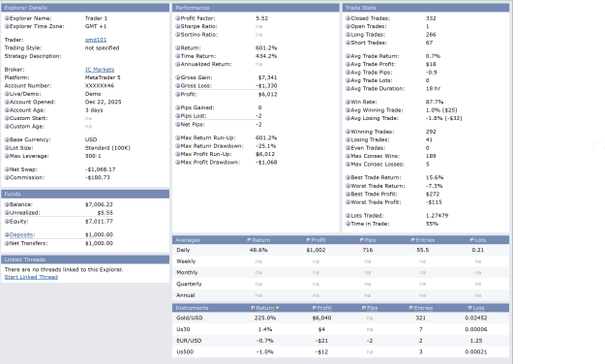Click the info icon beside Net Transfers

pos(7,243)
